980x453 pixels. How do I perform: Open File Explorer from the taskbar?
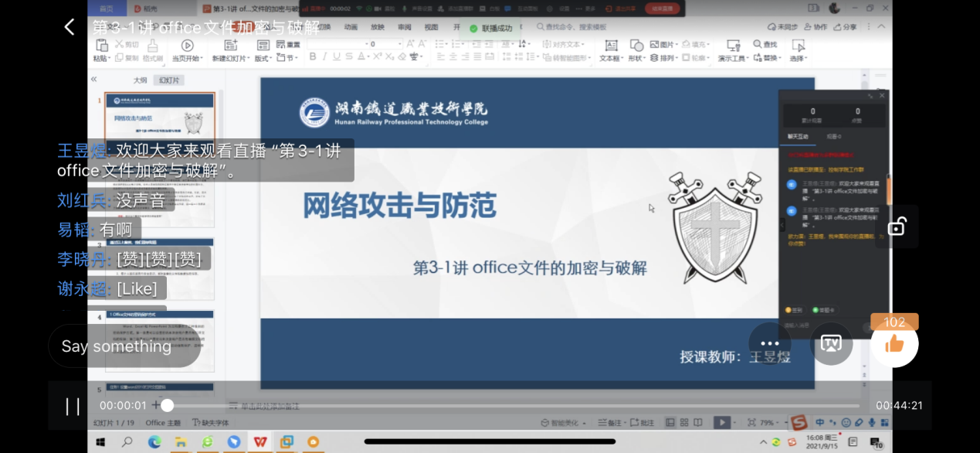coord(180,442)
